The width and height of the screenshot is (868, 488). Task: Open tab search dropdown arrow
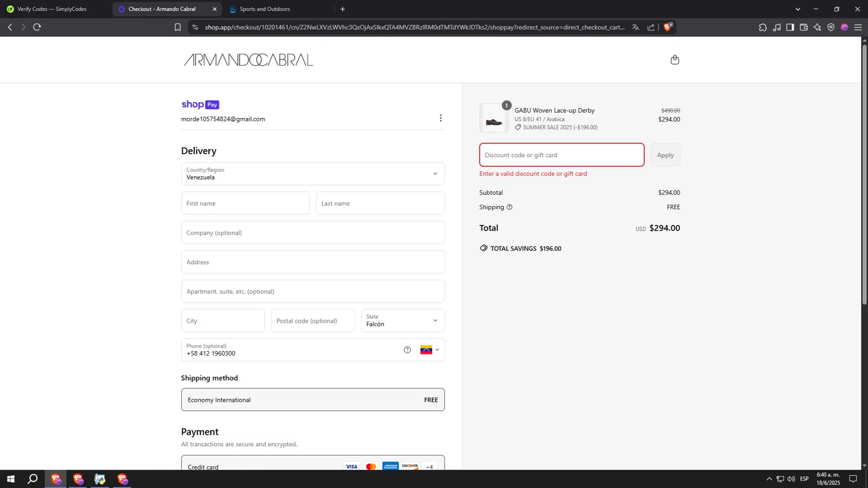(797, 9)
